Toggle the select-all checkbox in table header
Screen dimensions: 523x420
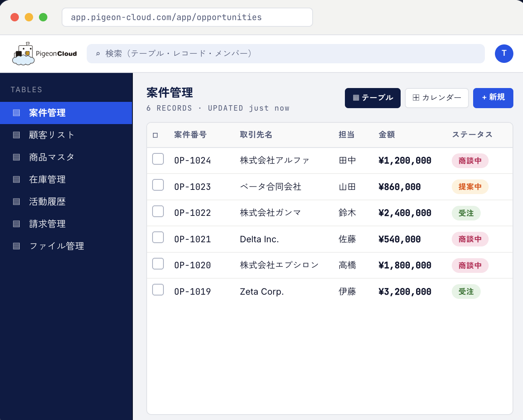(x=155, y=135)
